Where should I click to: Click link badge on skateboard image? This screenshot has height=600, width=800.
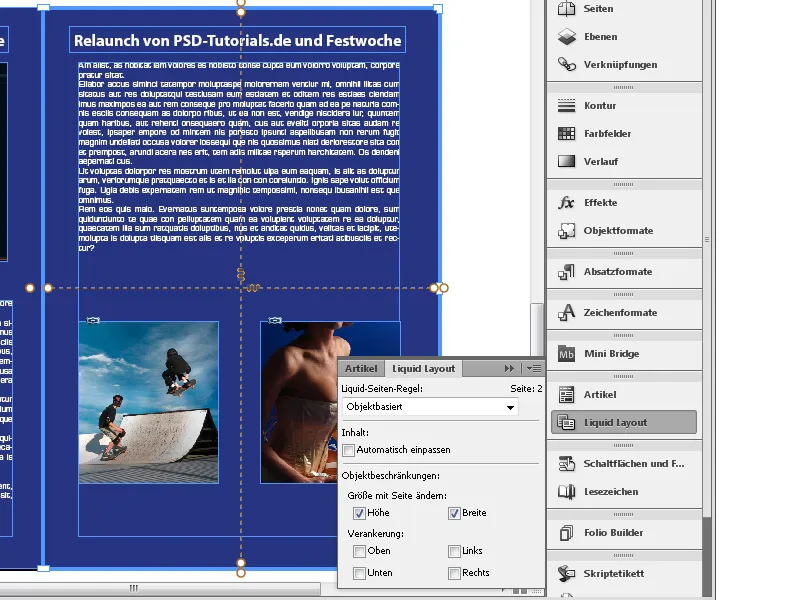click(x=93, y=320)
